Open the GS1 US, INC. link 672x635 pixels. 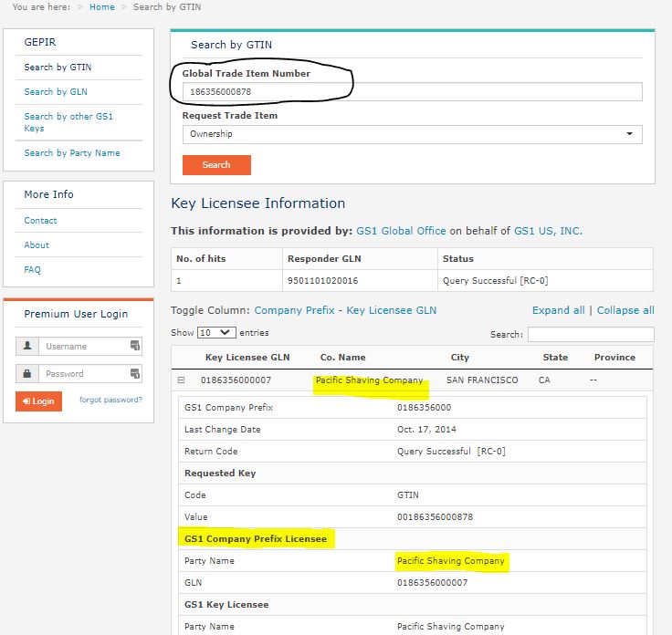click(x=548, y=231)
